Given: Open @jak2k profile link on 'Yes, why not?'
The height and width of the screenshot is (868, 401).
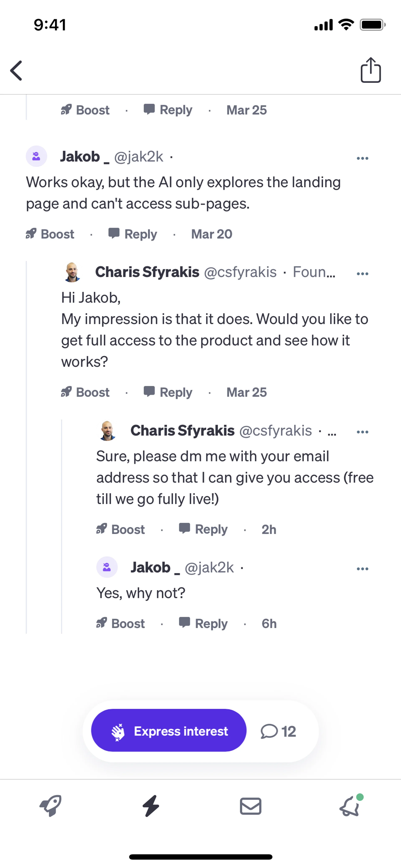Looking at the screenshot, I should click(209, 568).
